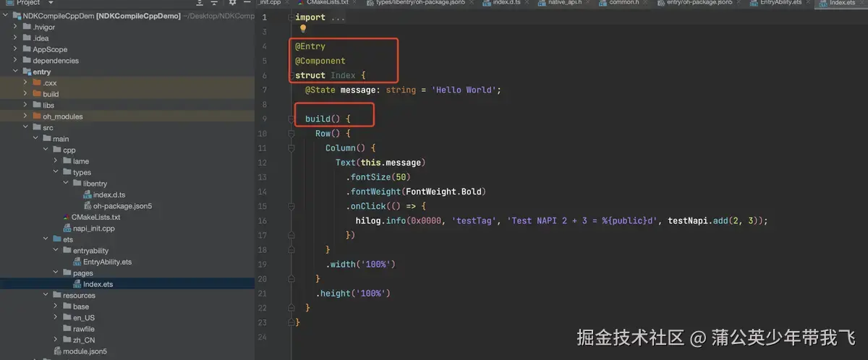Click the 'Hello World' string literal
This screenshot has height=360, width=868.
[x=463, y=90]
